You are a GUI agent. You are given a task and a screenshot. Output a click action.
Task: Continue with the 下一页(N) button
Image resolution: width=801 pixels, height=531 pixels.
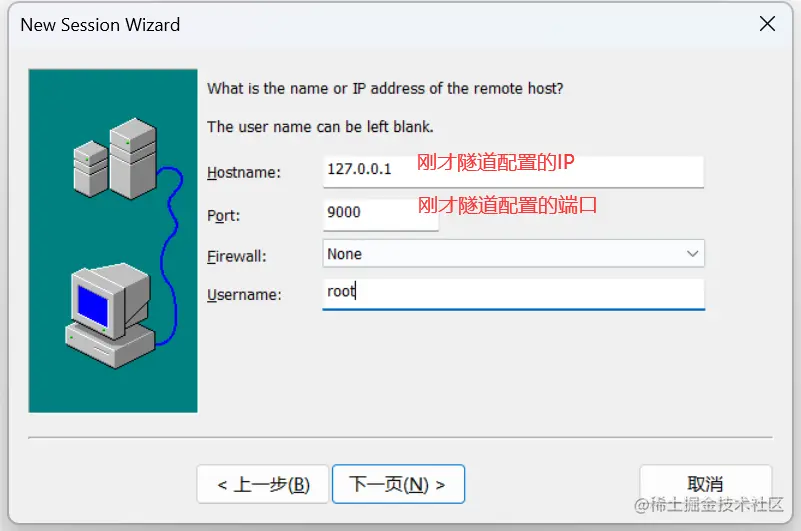[398, 484]
